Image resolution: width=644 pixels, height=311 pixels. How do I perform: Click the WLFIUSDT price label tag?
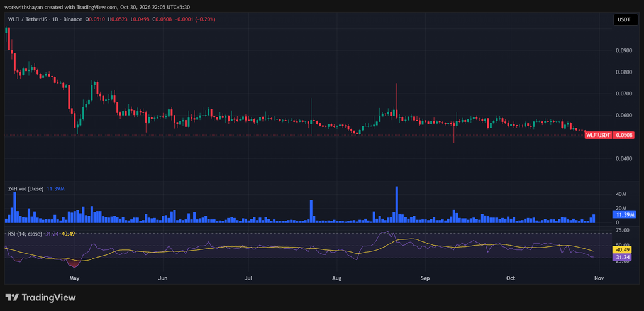click(599, 134)
